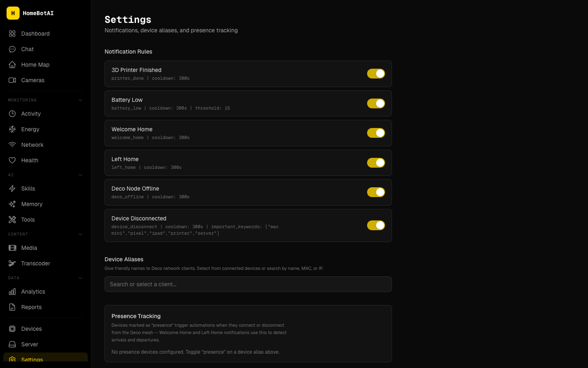The height and width of the screenshot is (368, 588).
Task: Collapse the AI section chevron
Action: (80, 175)
